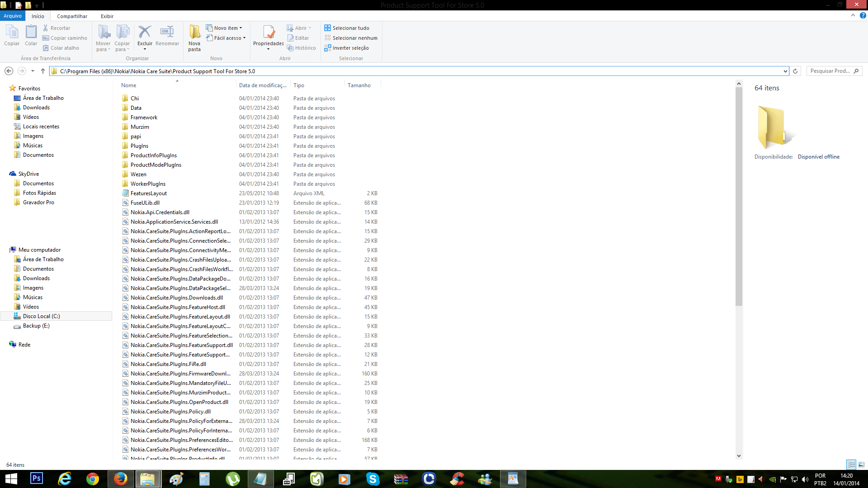Screen dimensions: 868x488
Task: Click the Excluir delete icon
Action: (x=145, y=33)
